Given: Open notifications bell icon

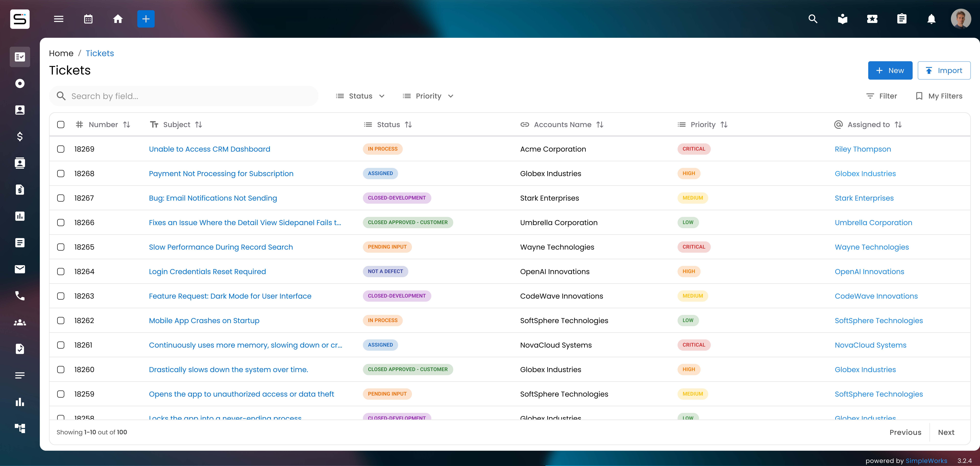Looking at the screenshot, I should coord(931,19).
